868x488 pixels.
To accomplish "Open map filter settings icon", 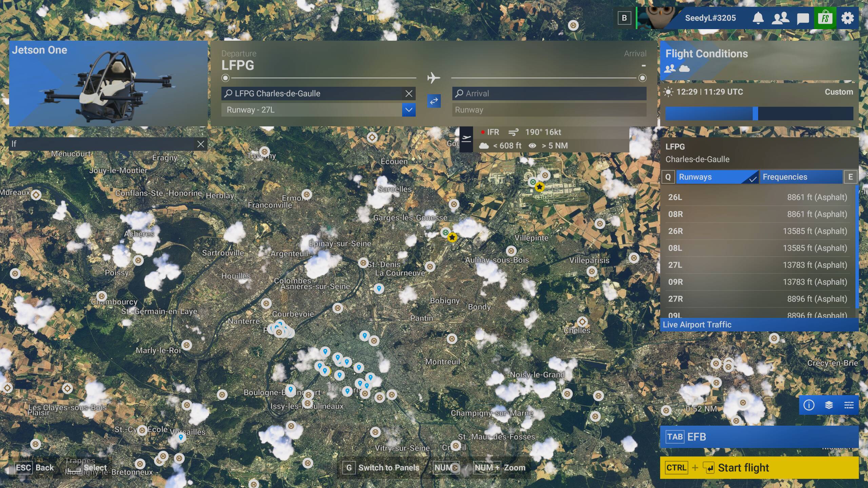I will [849, 405].
